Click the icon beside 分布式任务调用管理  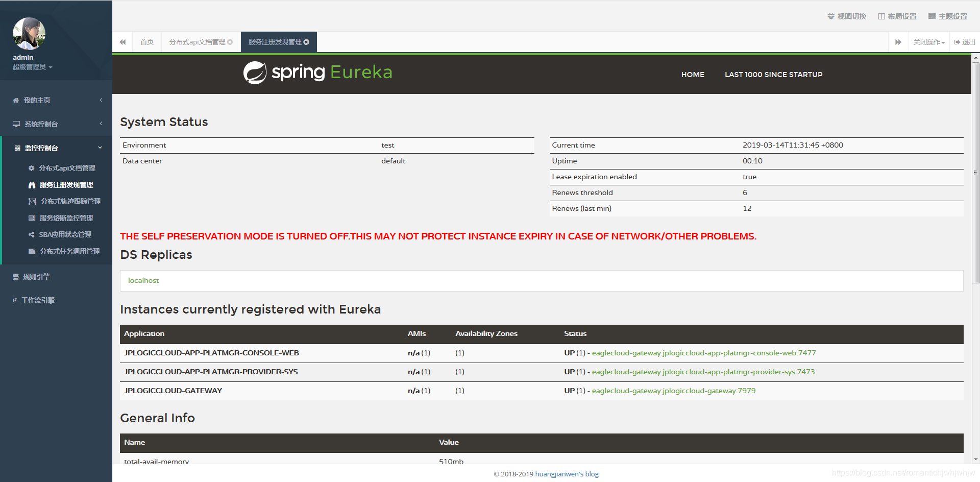click(32, 251)
